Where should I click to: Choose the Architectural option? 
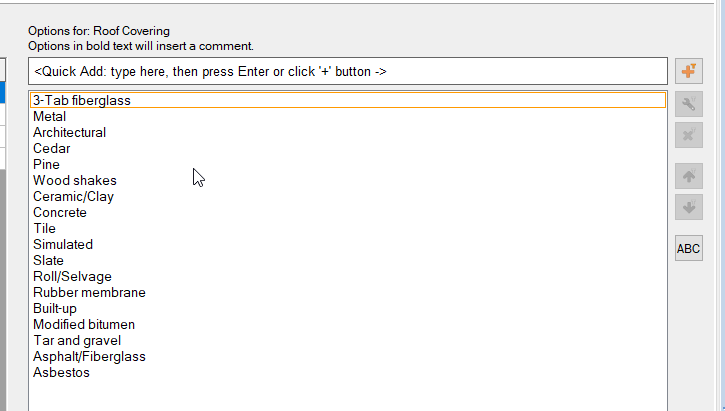click(70, 133)
